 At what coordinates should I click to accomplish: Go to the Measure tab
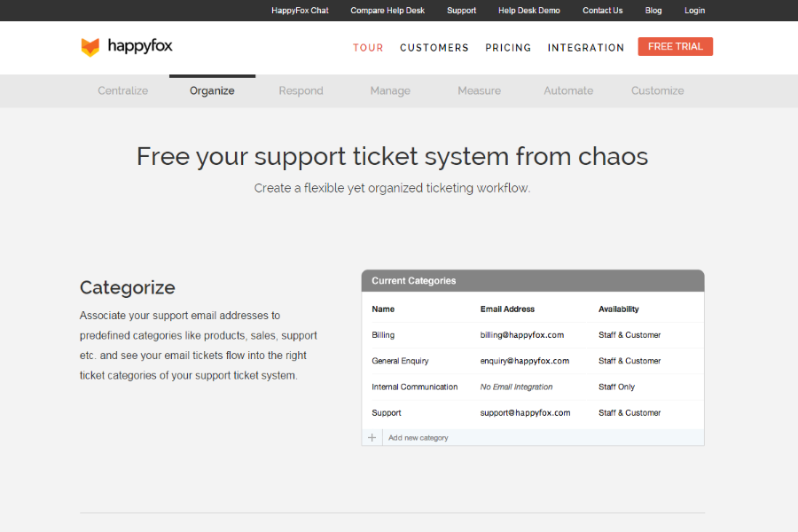tap(479, 90)
